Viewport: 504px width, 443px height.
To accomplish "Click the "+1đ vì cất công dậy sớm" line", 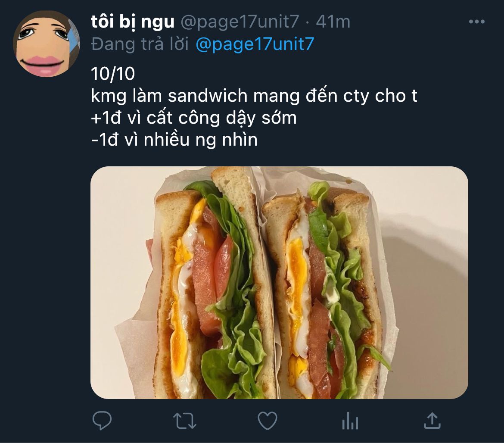I will [194, 118].
